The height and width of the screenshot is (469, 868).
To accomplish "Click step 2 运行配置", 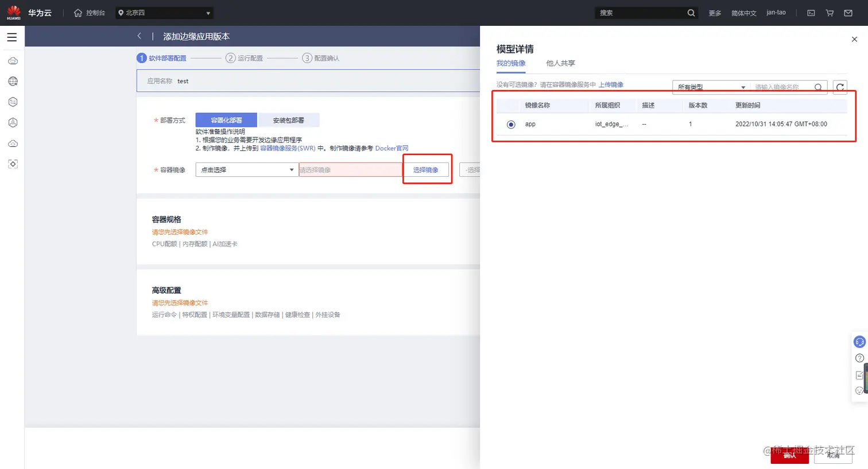I will [244, 58].
